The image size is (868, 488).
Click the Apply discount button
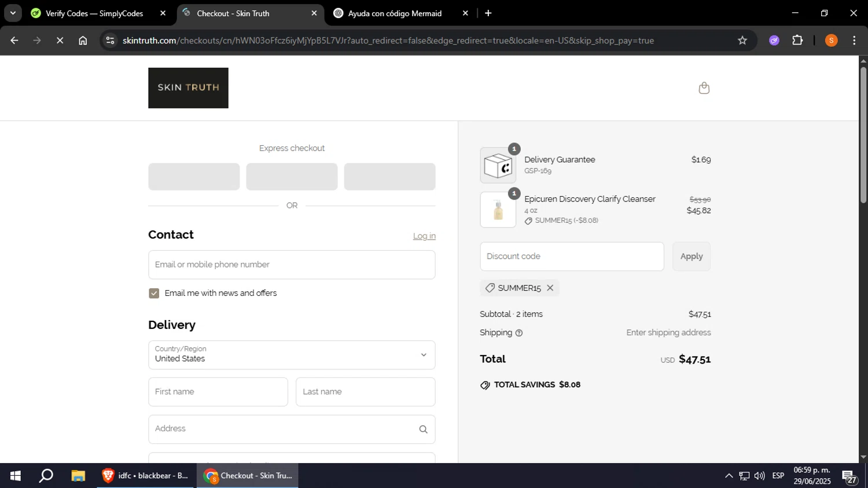[692, 256]
